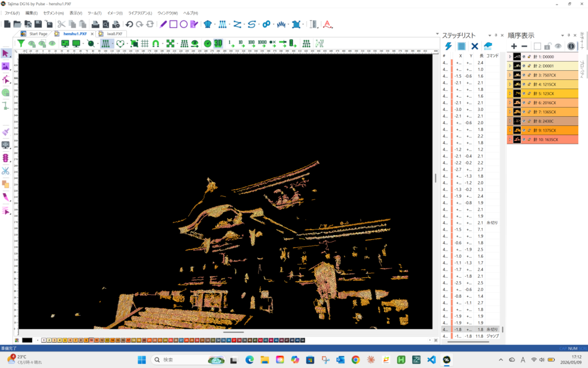
Task: Select the steil S-shaped stitch tool
Action: [x=252, y=24]
